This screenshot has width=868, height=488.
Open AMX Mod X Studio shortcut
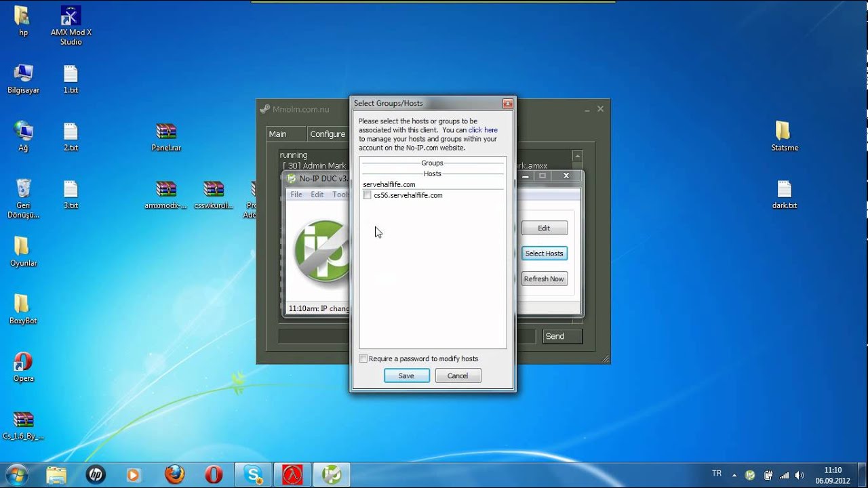click(71, 26)
